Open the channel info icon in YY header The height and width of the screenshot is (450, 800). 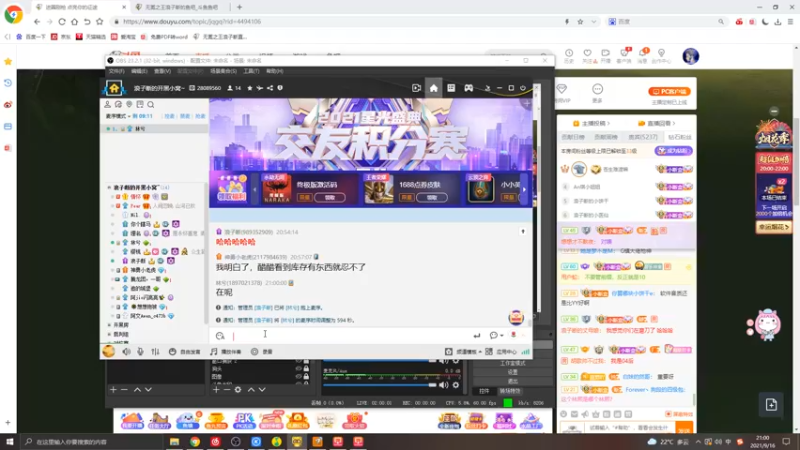280,88
